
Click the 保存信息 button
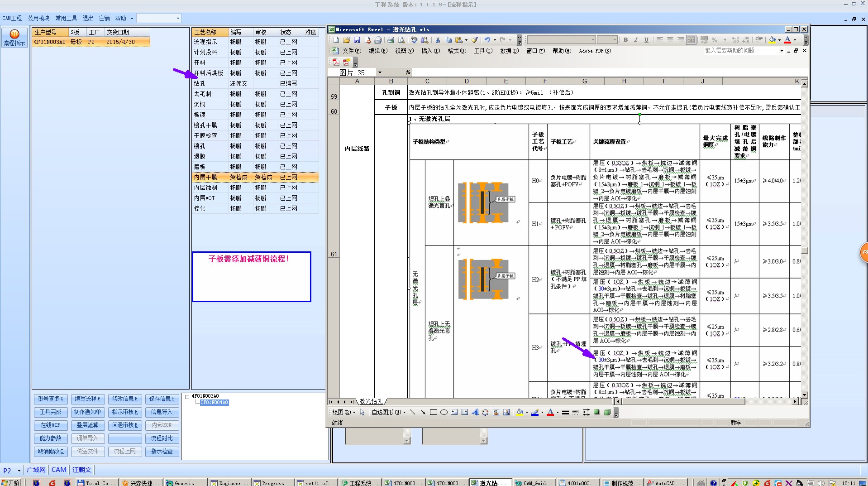[x=162, y=399]
